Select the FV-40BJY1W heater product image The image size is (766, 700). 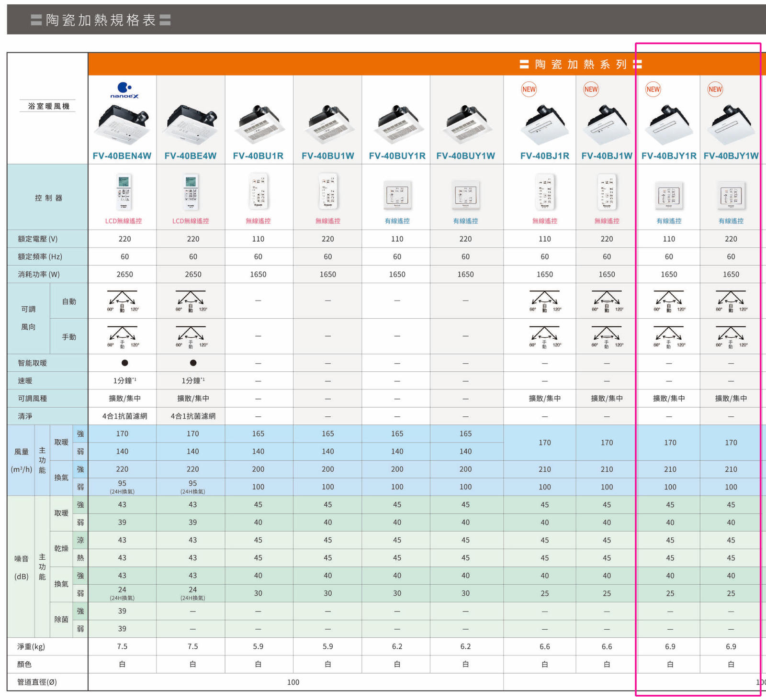tap(731, 124)
